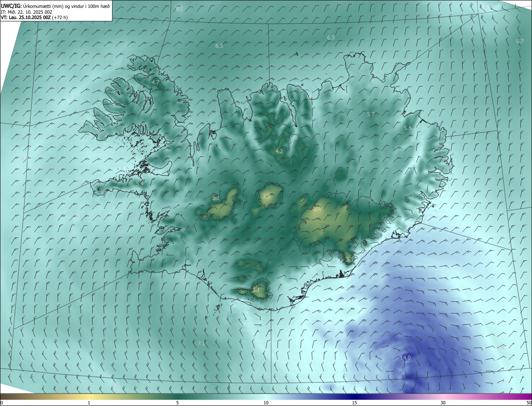Viewport: 532px width, 406px height.
Task: Click the 3.1 value label
Action: (x=256, y=290)
